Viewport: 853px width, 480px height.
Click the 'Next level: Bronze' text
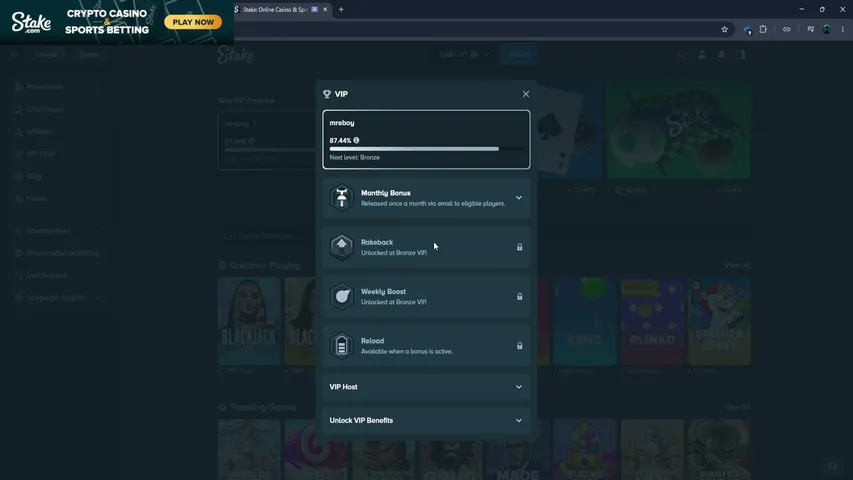coord(355,157)
